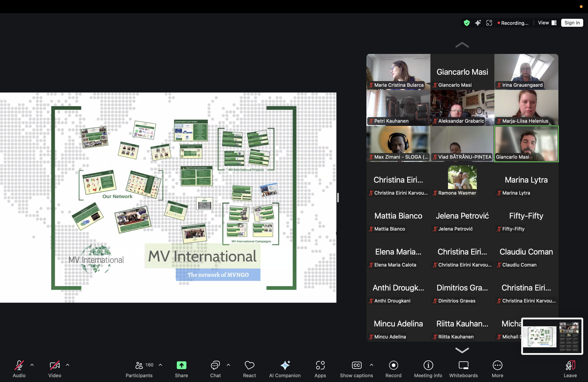Select active speaker Giancarlo Masi video tile
This screenshot has width=588, height=382.
coord(526,144)
